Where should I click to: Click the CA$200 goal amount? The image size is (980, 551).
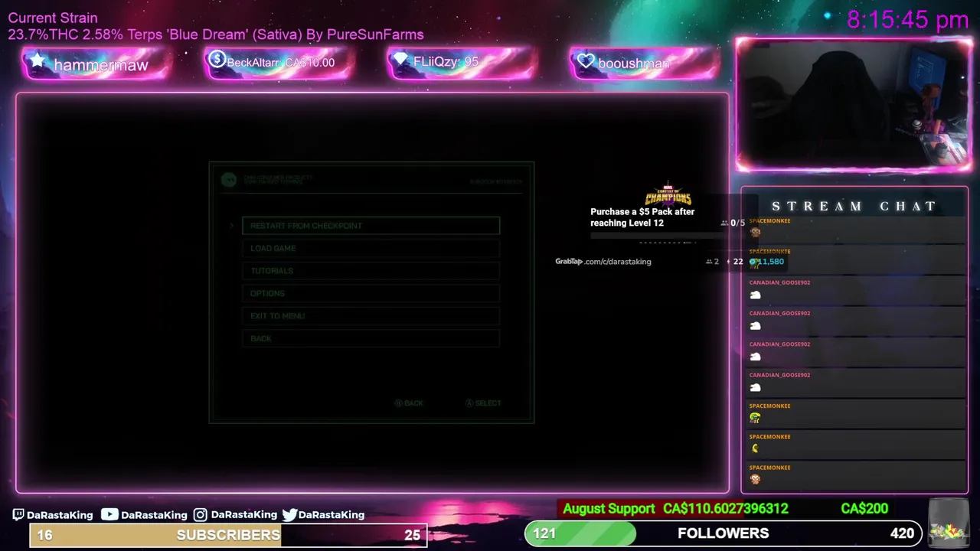(x=864, y=509)
